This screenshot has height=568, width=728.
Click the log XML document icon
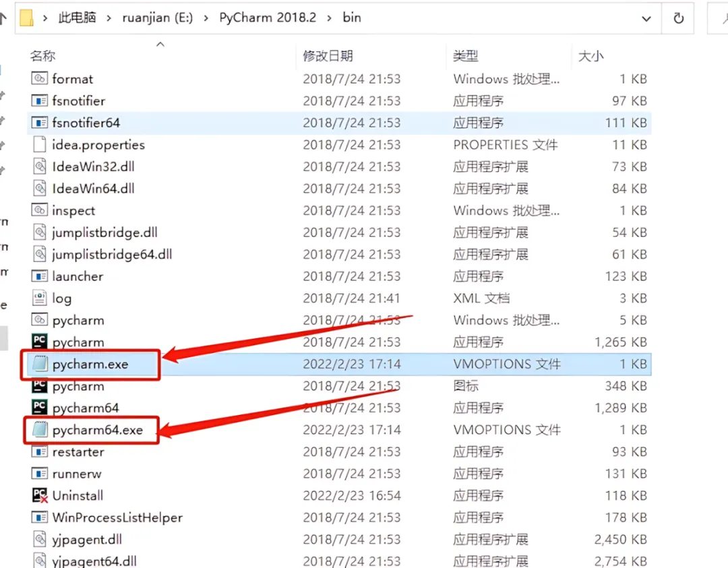40,298
